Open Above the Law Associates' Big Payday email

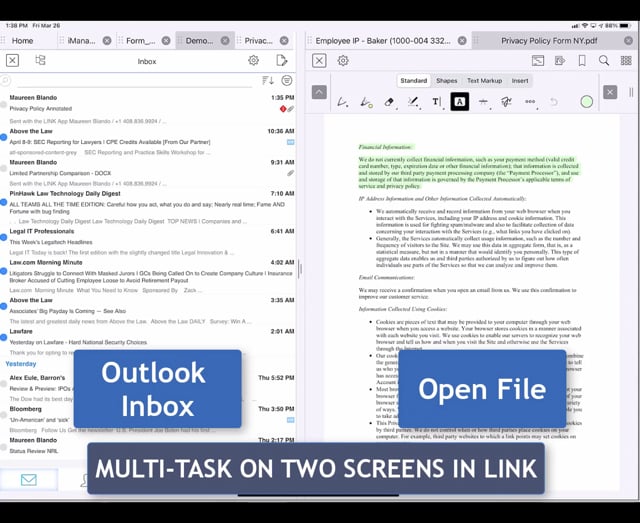pyautogui.click(x=148, y=311)
